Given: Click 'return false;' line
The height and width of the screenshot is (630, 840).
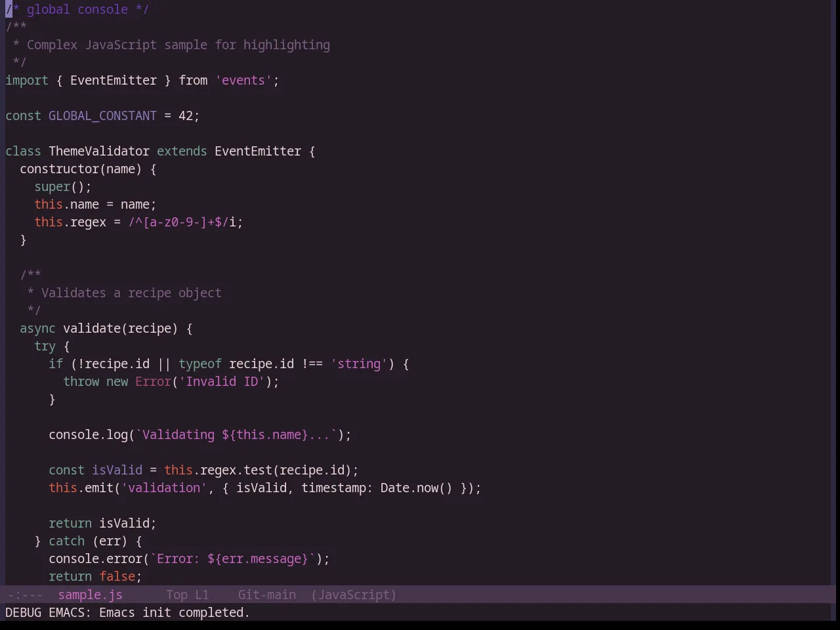Looking at the screenshot, I should coord(95,576).
